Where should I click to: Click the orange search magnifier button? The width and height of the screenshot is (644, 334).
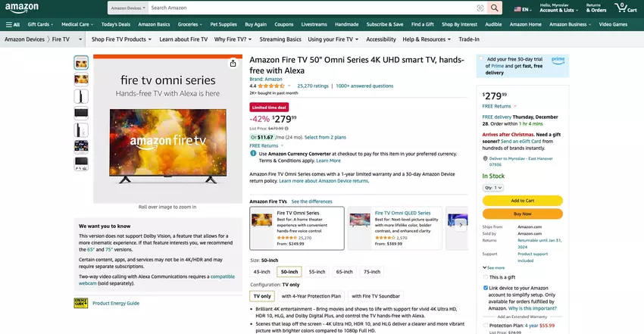[495, 8]
